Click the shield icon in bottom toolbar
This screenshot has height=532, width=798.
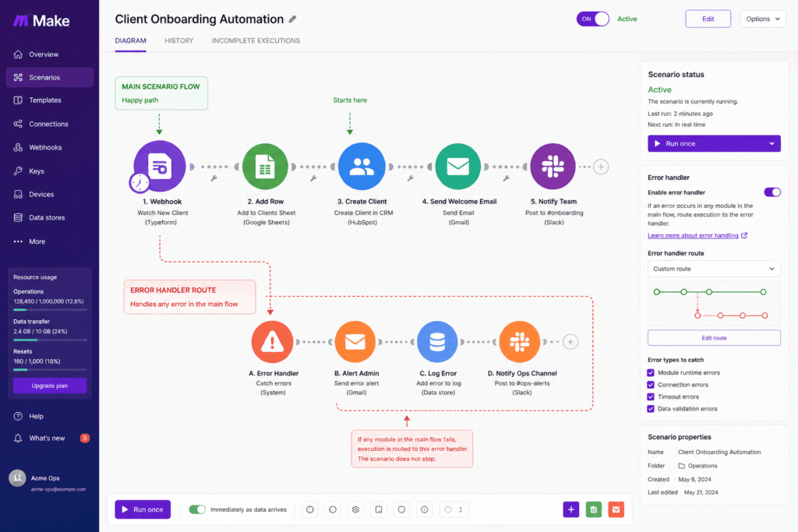(401, 509)
